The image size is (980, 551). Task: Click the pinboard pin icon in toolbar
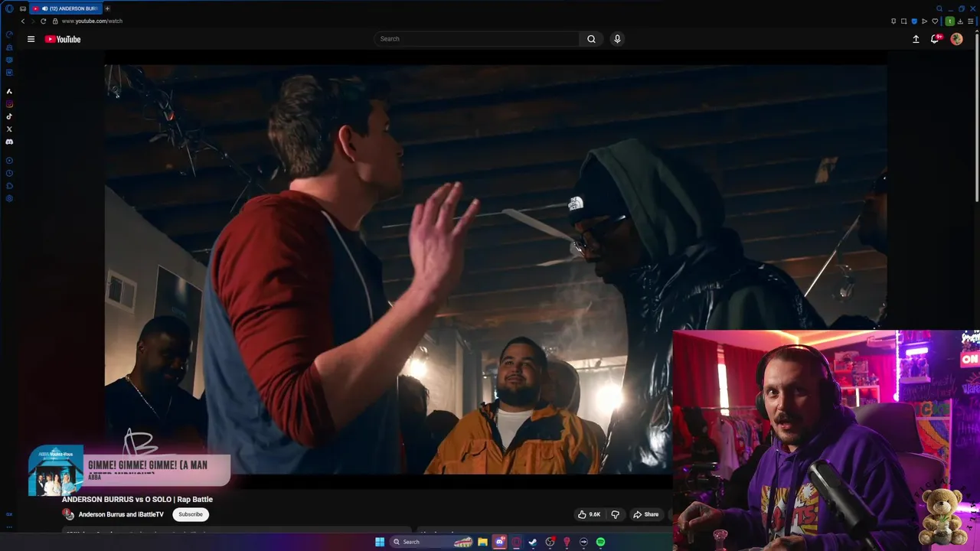coord(893,21)
